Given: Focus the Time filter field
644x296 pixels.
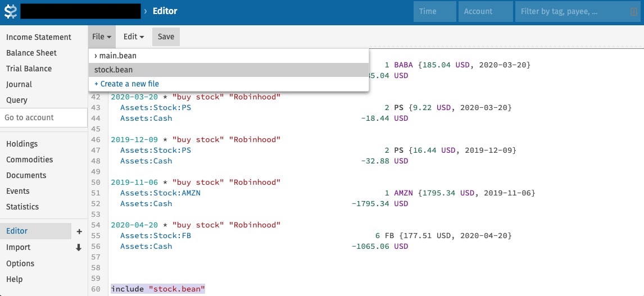Looking at the screenshot, I should (434, 11).
